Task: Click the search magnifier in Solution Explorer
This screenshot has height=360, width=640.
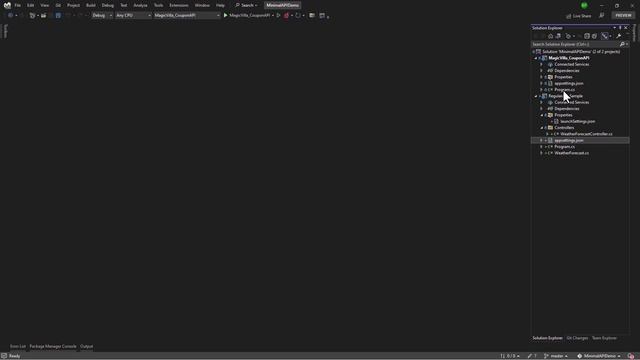Action: tap(622, 44)
